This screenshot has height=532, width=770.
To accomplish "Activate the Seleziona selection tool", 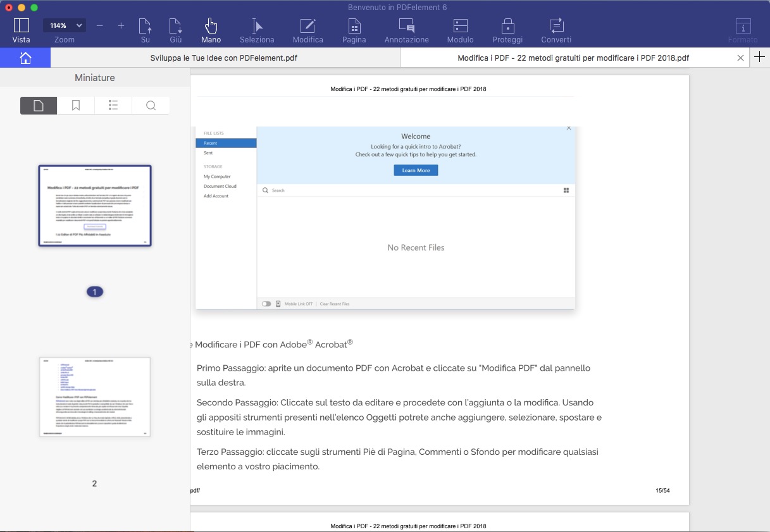I will (257, 30).
